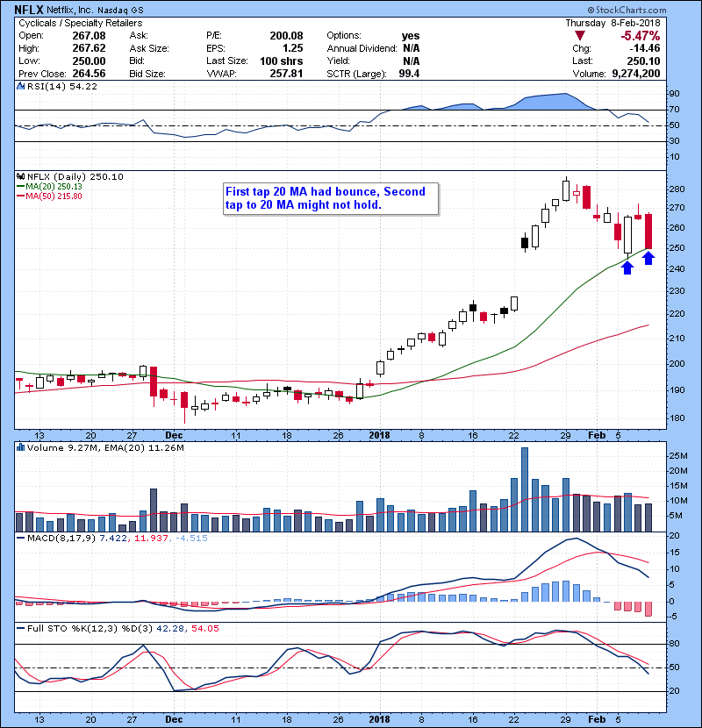Click the Cyclicals / Specialty Retailers sector label
Viewport: 702px width, 728px height.
tap(81, 23)
